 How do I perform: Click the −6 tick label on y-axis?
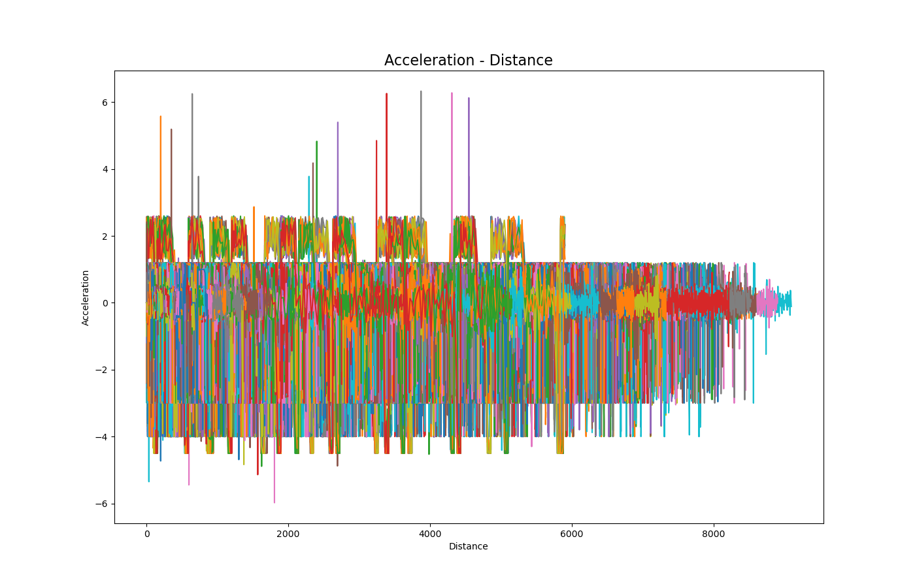coord(102,504)
